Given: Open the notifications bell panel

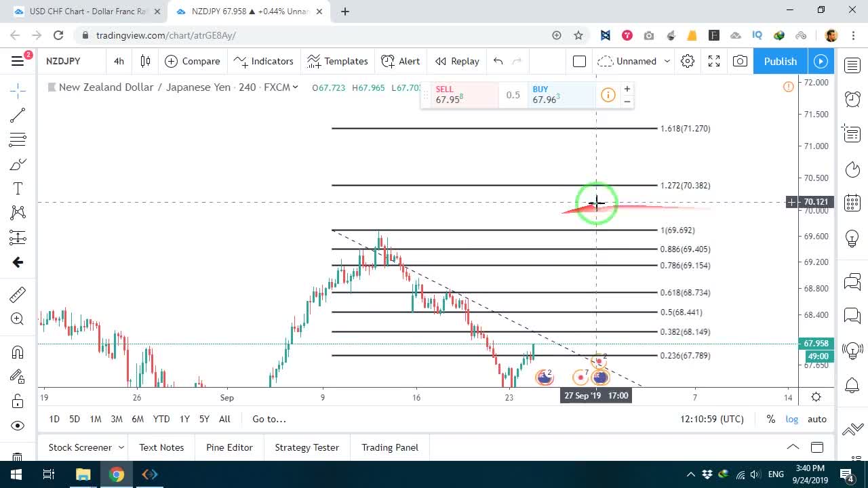Looking at the screenshot, I should coord(852,386).
